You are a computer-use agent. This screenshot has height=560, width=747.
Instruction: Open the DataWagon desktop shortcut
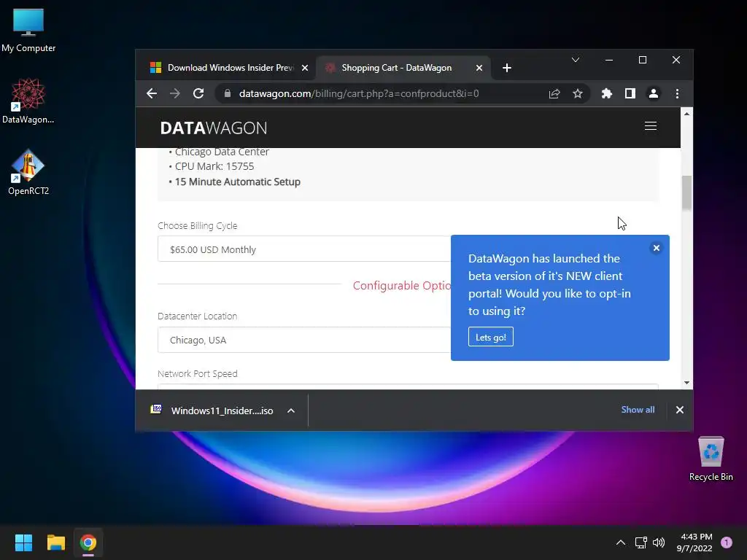pos(28,101)
